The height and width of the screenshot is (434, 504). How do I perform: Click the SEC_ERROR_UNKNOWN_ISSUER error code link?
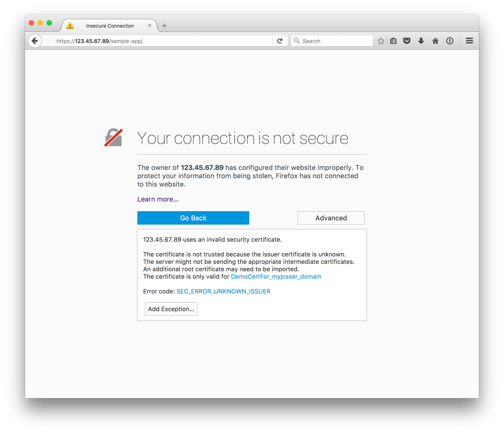point(223,291)
